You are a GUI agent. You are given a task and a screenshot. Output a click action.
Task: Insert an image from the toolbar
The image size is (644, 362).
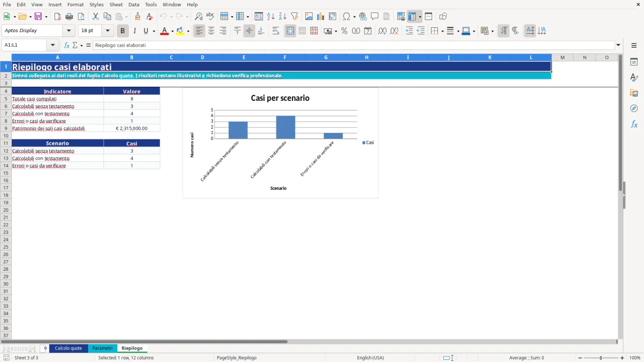click(x=309, y=17)
